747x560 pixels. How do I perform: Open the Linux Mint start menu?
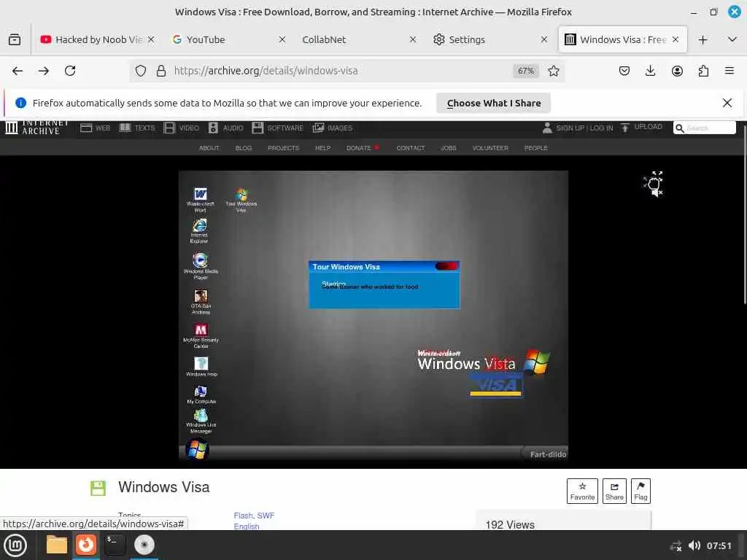15,545
